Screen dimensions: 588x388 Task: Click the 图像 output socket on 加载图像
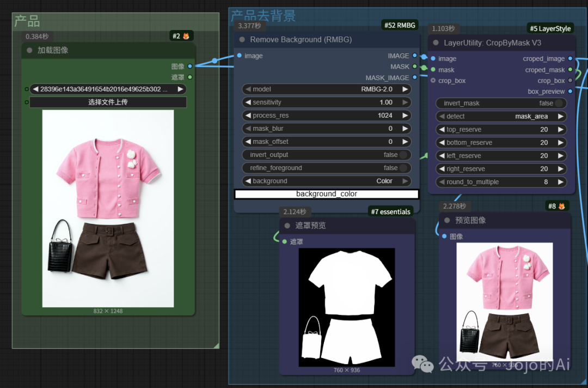pyautogui.click(x=190, y=66)
